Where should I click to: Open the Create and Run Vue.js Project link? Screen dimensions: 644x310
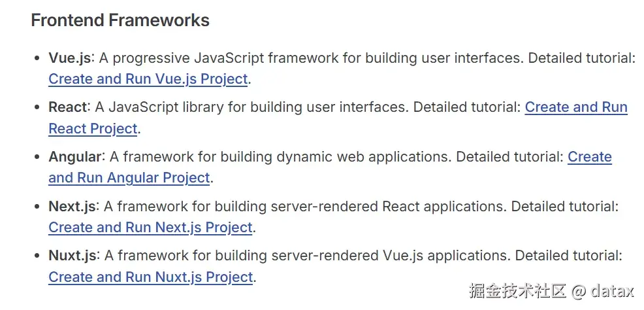point(148,79)
